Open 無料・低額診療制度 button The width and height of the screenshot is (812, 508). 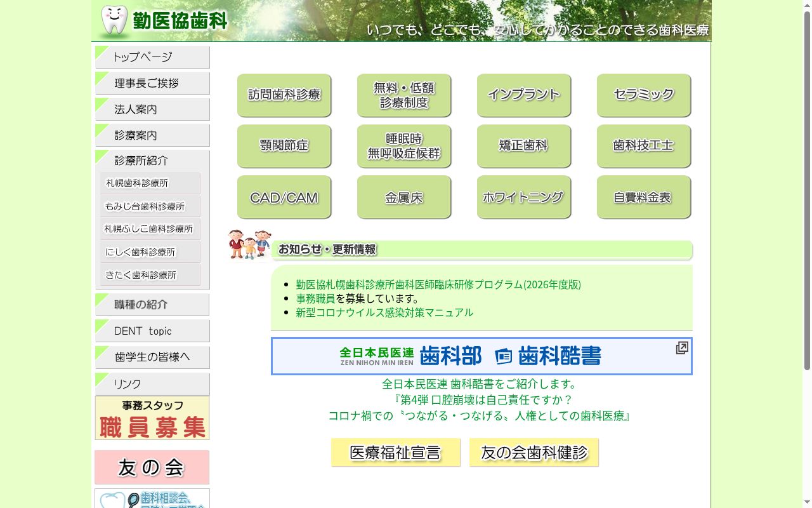point(404,95)
